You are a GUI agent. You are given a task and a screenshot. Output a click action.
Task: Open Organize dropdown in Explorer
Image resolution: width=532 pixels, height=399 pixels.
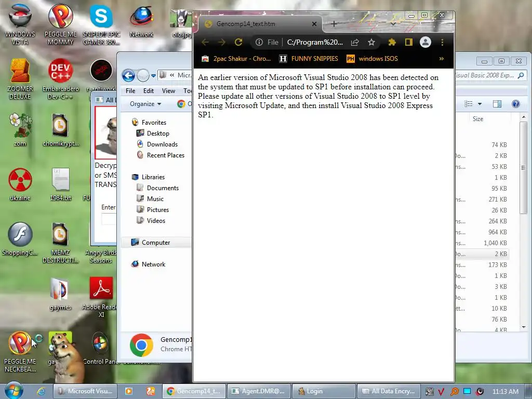click(x=145, y=104)
